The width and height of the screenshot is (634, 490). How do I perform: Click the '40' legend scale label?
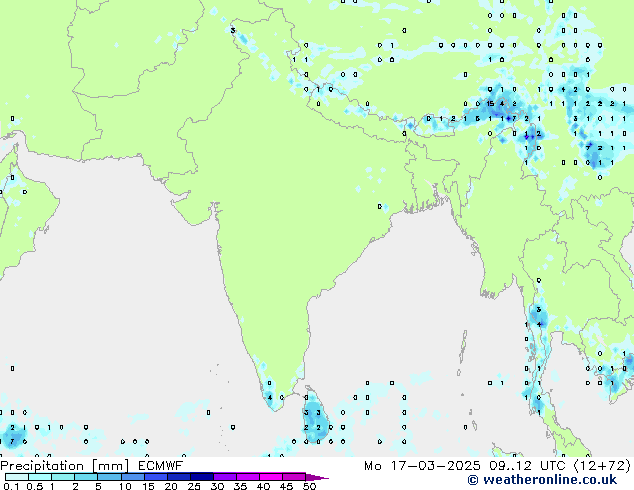pyautogui.click(x=263, y=486)
